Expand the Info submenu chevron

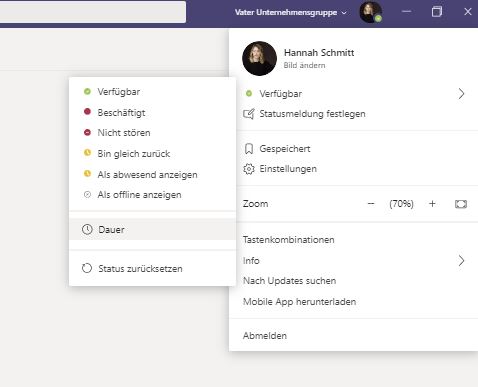461,261
